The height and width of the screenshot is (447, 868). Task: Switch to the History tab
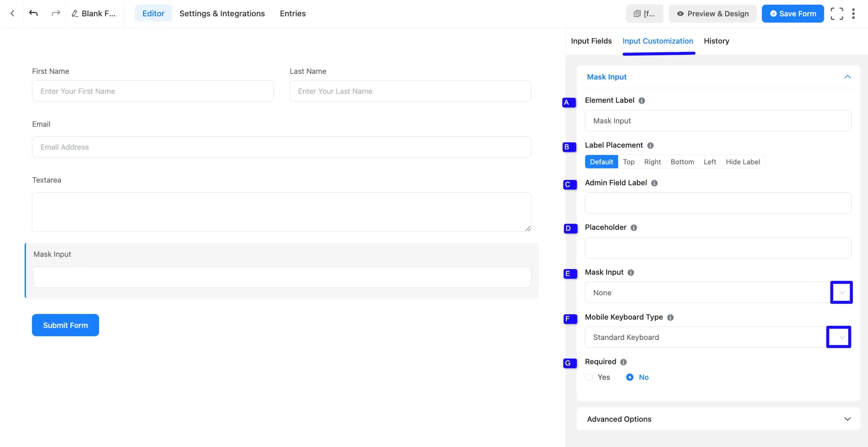(x=716, y=41)
